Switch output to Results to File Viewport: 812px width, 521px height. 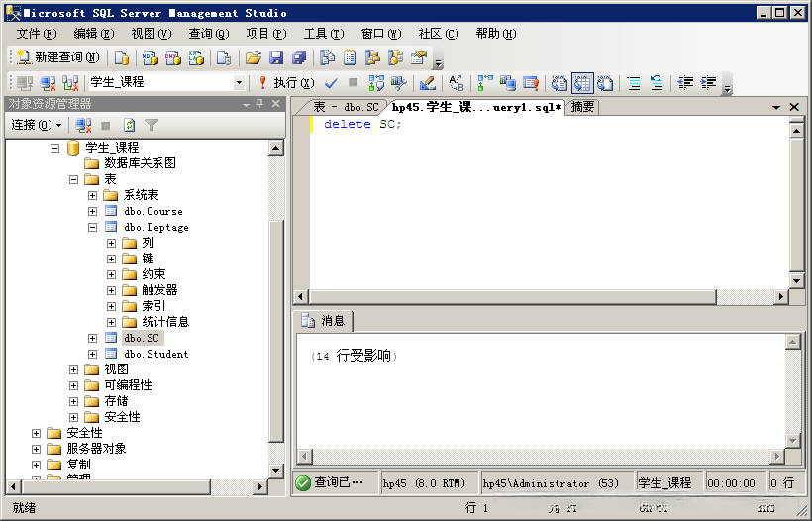tap(605, 83)
